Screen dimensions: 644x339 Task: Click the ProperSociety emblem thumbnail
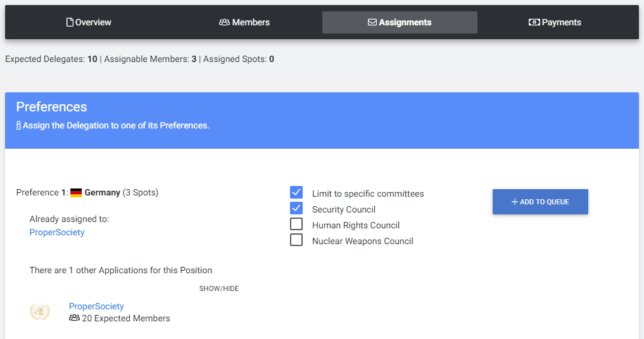(x=40, y=312)
